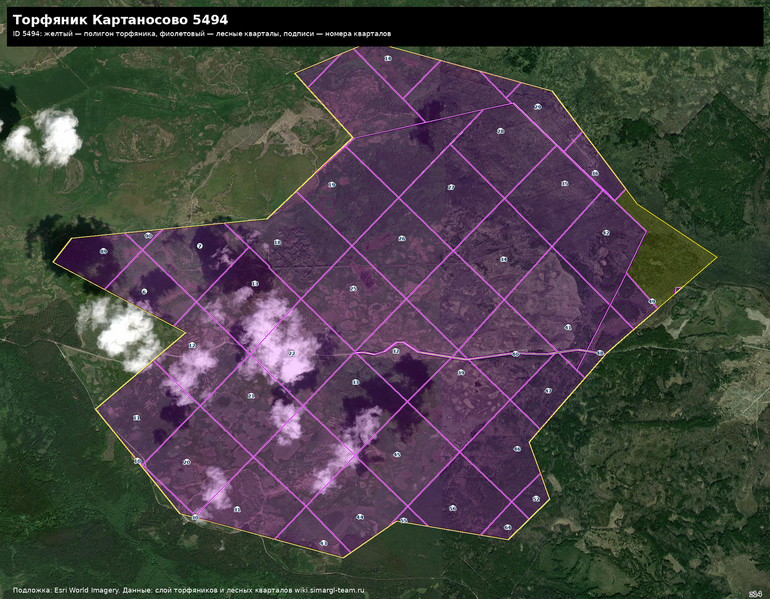Select forest quarter label 20
Viewport: 770px width, 599px height.
click(x=187, y=462)
